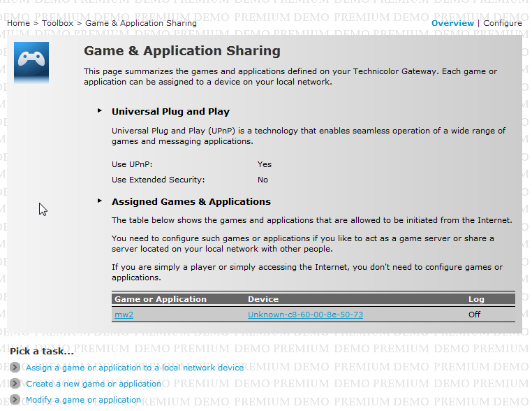
Task: Click the Device column header
Action: click(x=263, y=299)
